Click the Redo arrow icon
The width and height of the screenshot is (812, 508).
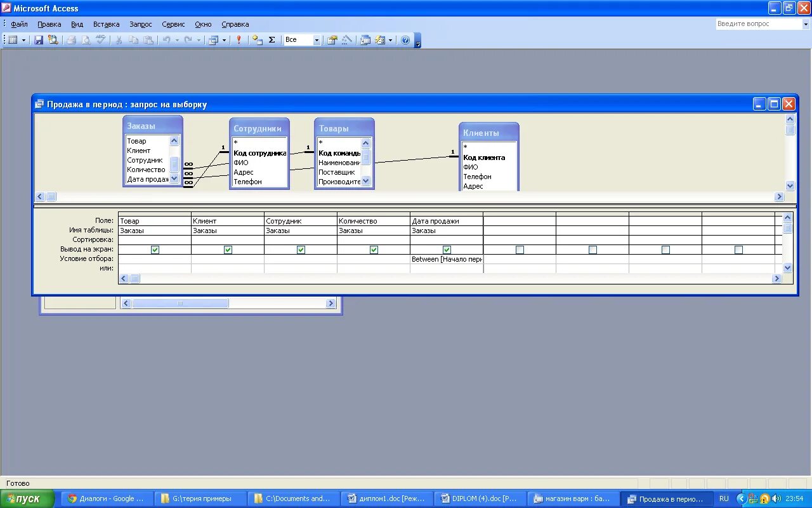pos(188,40)
